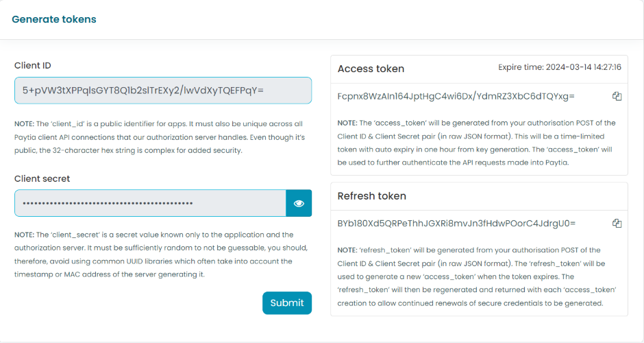This screenshot has height=343, width=644.
Task: Select the access token string Fcpnx8WzAIn164...
Action: pyautogui.click(x=456, y=96)
